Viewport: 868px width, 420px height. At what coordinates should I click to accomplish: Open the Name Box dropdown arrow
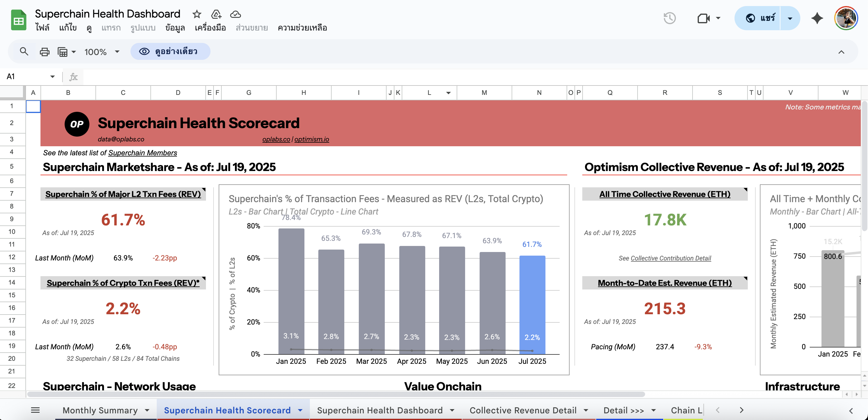click(x=52, y=76)
